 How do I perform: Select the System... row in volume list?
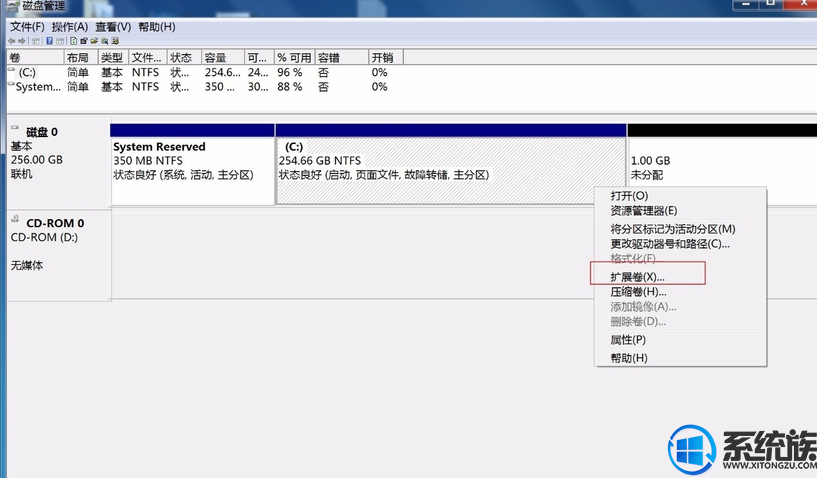point(206,87)
